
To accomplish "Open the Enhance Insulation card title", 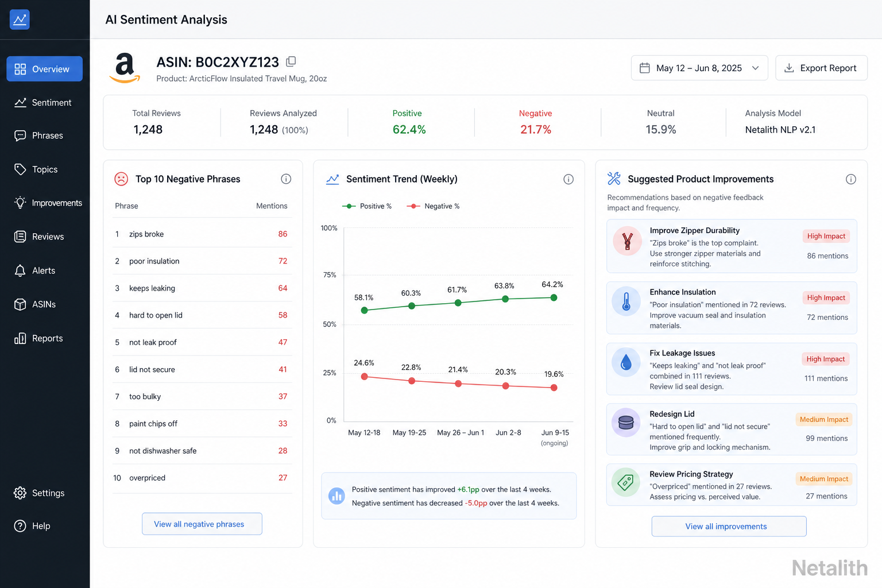I will pyautogui.click(x=682, y=292).
